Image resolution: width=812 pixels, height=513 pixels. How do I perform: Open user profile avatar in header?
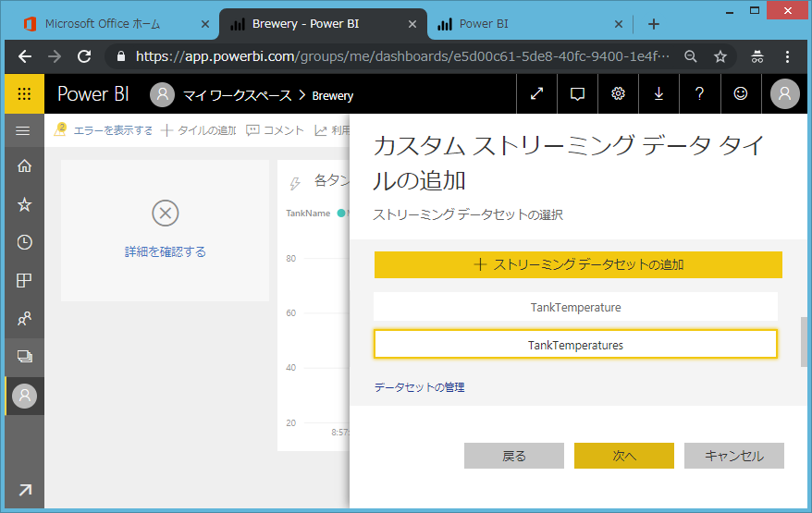(785, 93)
